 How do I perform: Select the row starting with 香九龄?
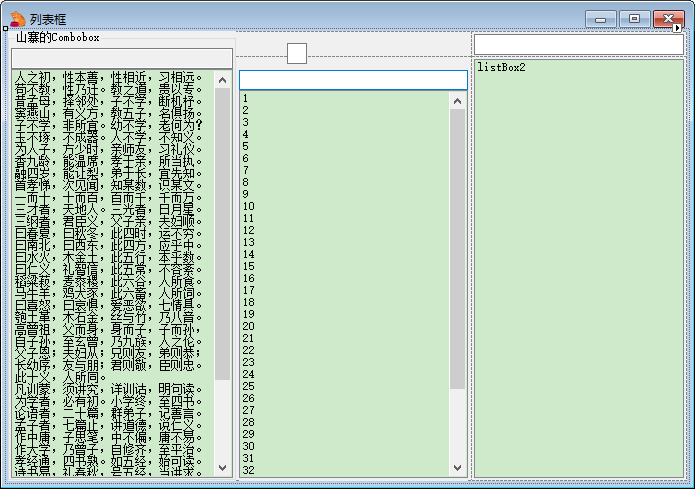click(113, 161)
